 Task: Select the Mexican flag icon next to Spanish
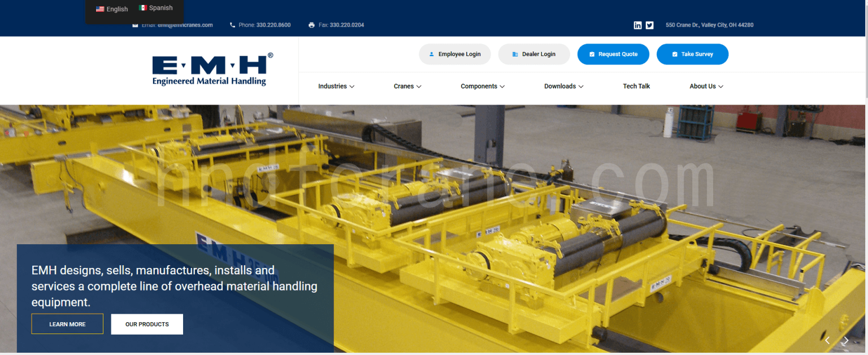(x=143, y=7)
